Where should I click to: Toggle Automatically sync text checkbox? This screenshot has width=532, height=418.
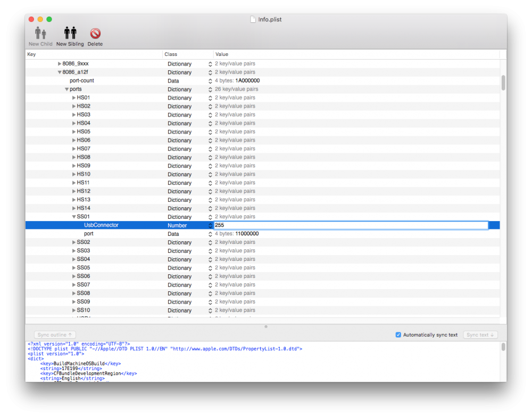pos(398,335)
